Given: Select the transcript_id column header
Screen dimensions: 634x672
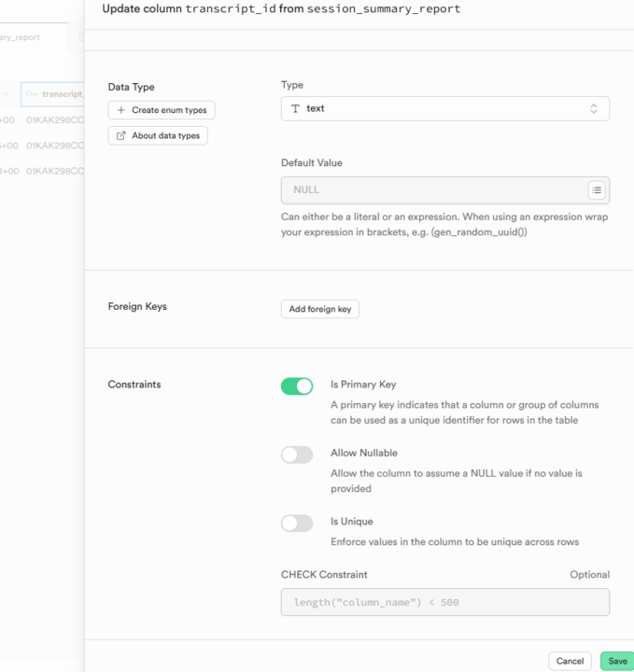Looking at the screenshot, I should click(x=62, y=94).
